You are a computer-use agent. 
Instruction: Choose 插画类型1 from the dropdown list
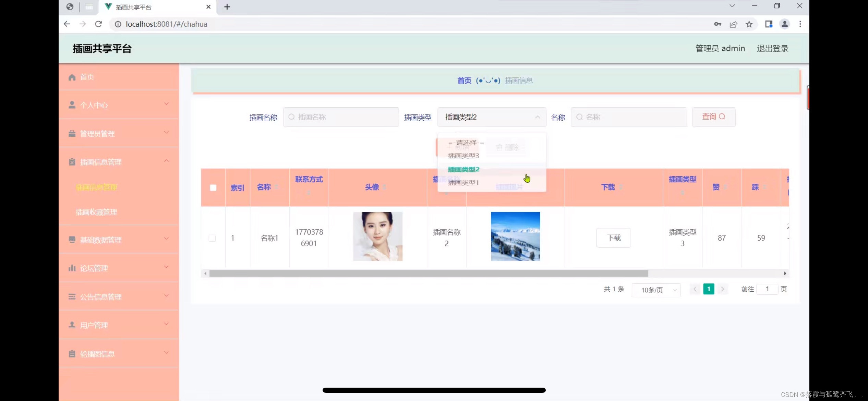[492, 183]
